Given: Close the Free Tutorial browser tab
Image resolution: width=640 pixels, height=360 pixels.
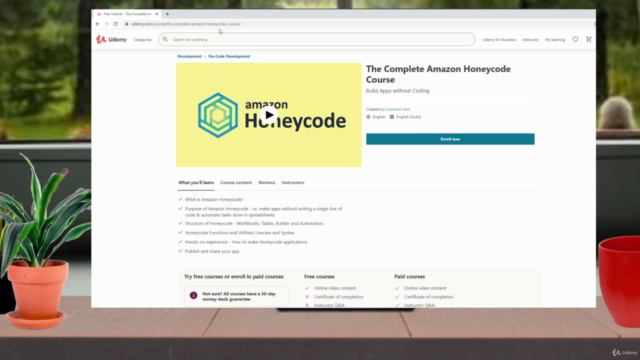Looking at the screenshot, I should 157,14.
